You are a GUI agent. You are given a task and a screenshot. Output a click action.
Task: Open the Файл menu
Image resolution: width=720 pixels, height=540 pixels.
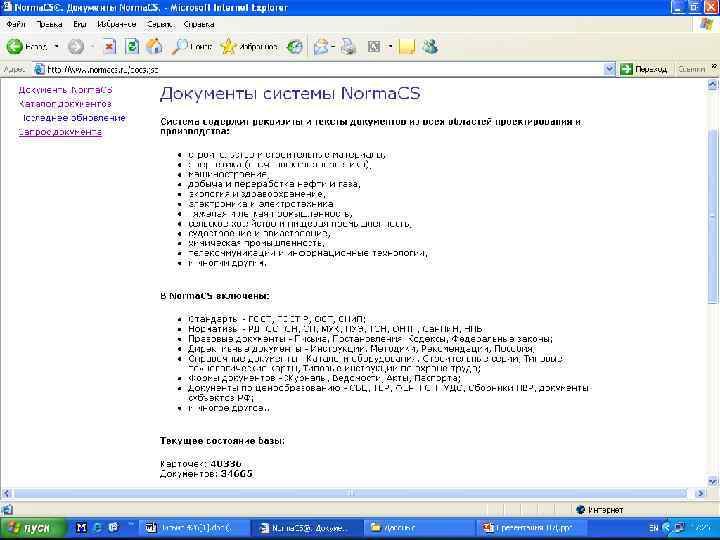16,24
